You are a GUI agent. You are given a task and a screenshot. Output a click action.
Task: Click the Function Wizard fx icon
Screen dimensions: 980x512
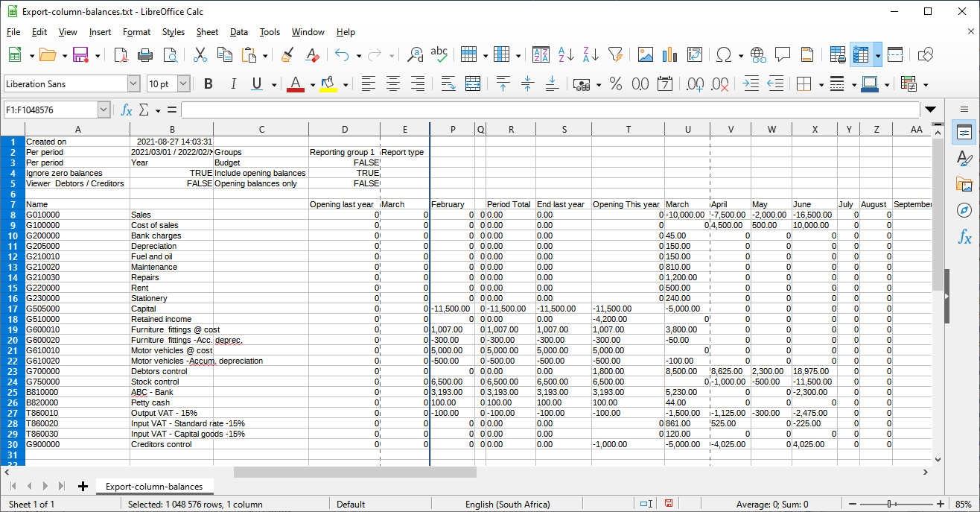[x=127, y=110]
